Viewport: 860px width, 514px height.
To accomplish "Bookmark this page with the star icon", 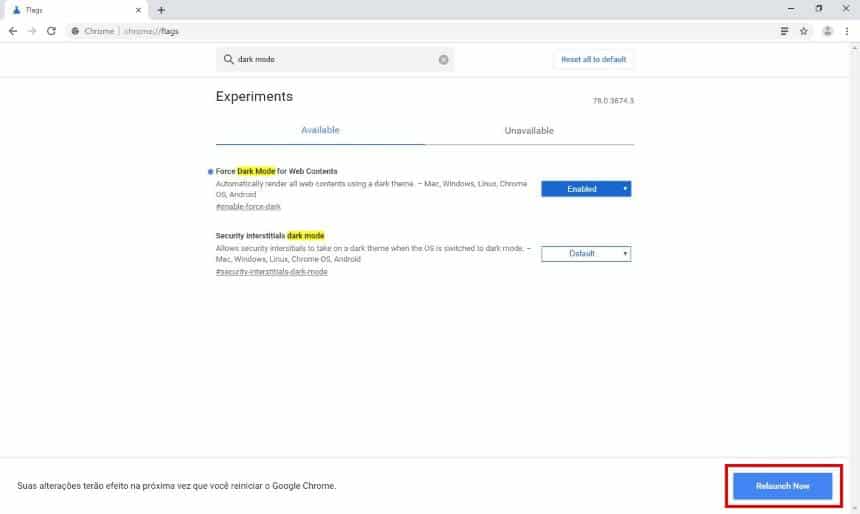I will point(804,31).
